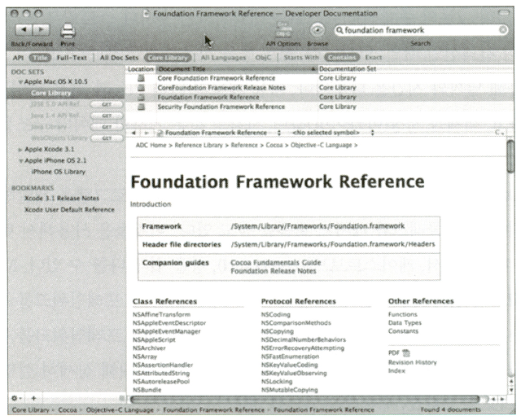Select the Security Foundation Framework Reference result row
Image resolution: width=521 pixels, height=420 pixels.
(319, 107)
